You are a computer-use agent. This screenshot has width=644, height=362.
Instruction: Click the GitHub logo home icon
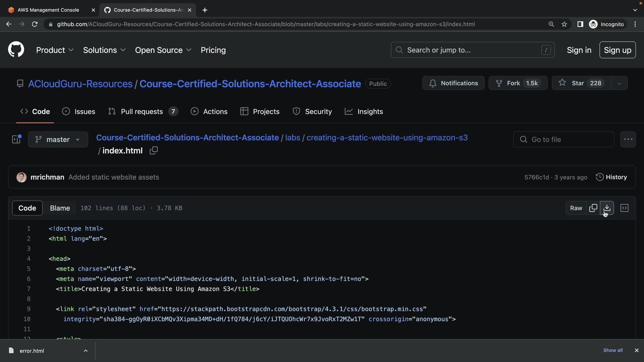[x=16, y=50]
